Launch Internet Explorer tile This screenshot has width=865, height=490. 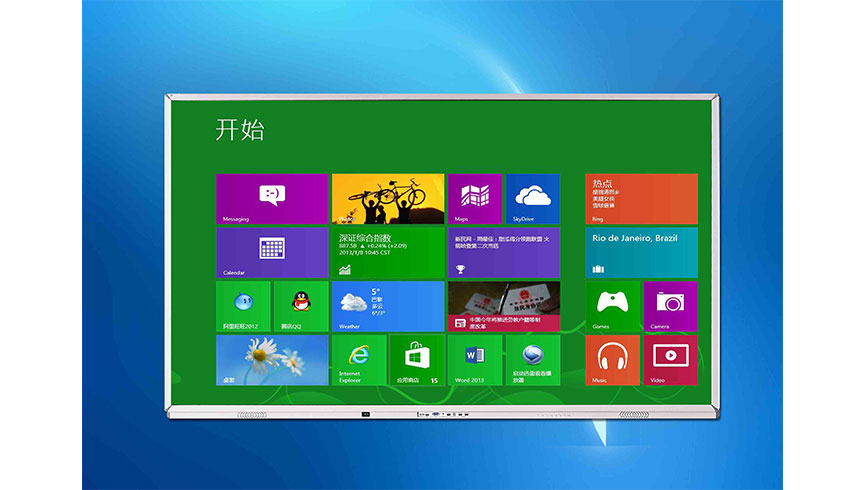[x=359, y=360]
